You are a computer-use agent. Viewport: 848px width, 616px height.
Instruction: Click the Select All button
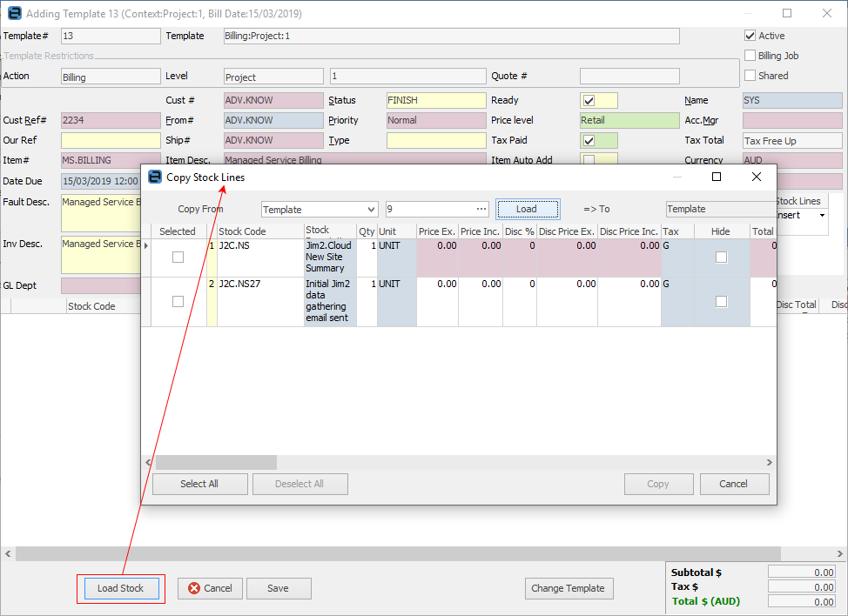point(199,484)
